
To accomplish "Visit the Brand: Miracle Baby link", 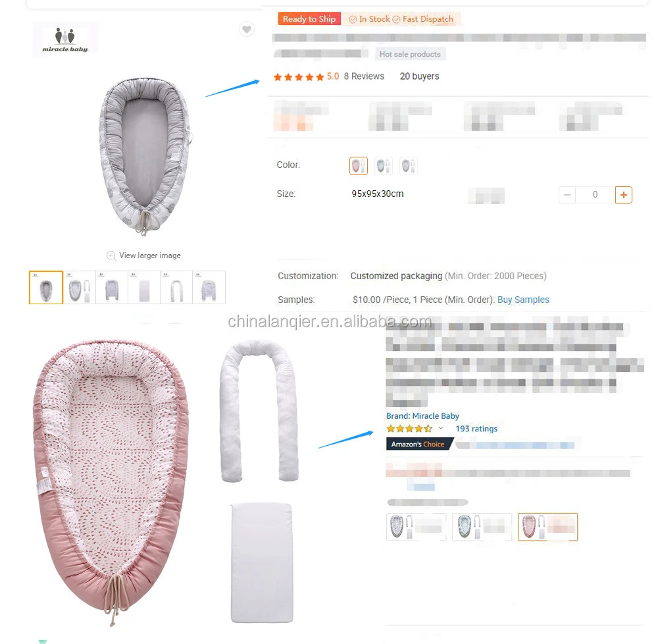I will click(422, 416).
